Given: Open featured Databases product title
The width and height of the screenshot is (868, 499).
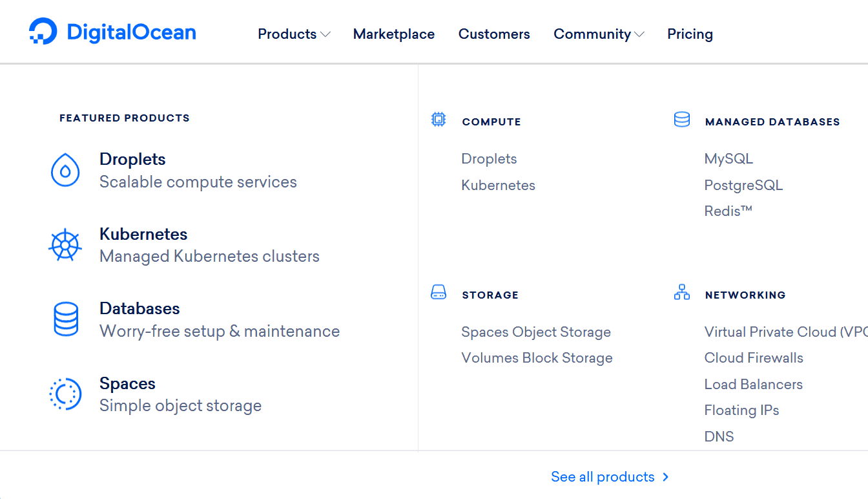Looking at the screenshot, I should [139, 308].
